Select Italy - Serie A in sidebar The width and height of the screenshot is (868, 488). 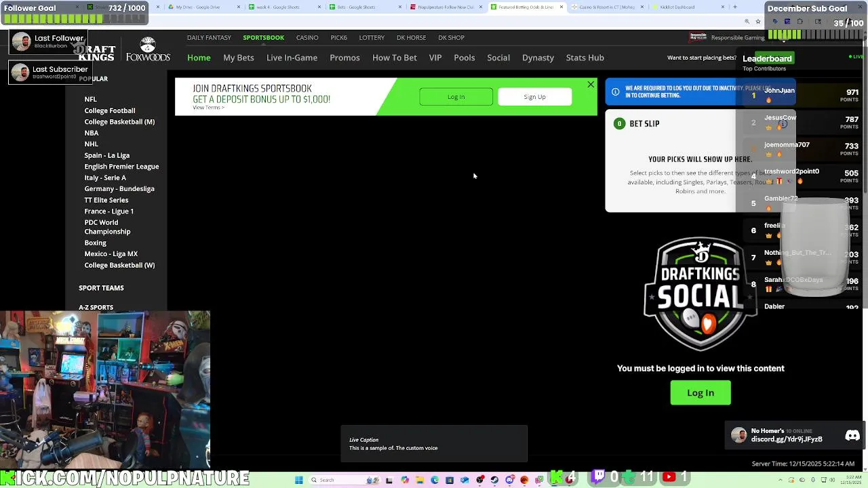pyautogui.click(x=105, y=178)
